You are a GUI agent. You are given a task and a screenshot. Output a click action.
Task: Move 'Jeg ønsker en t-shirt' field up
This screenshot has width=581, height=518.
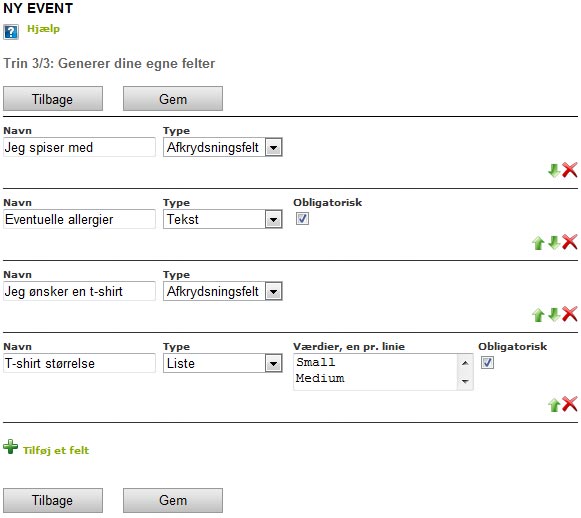coord(538,315)
